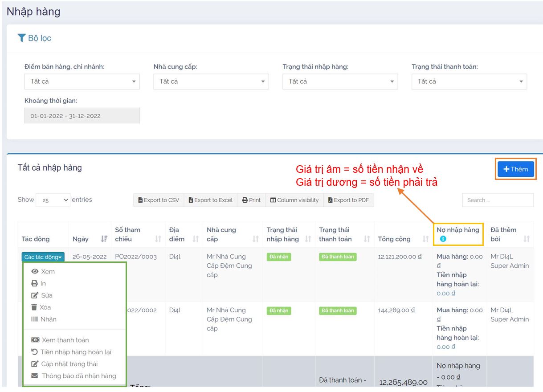Image resolution: width=543 pixels, height=392 pixels.
Task: Click the Khoảng thời gian date range field
Action: tap(82, 116)
